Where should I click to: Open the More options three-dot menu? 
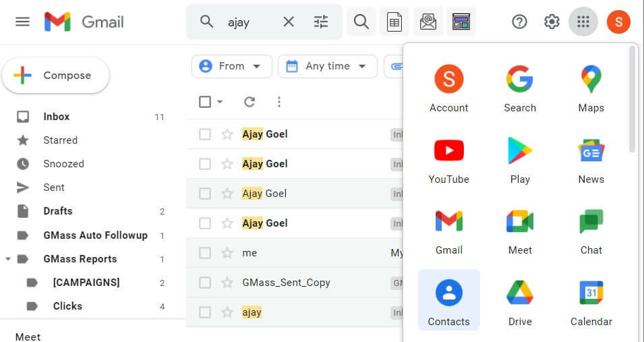(x=279, y=102)
